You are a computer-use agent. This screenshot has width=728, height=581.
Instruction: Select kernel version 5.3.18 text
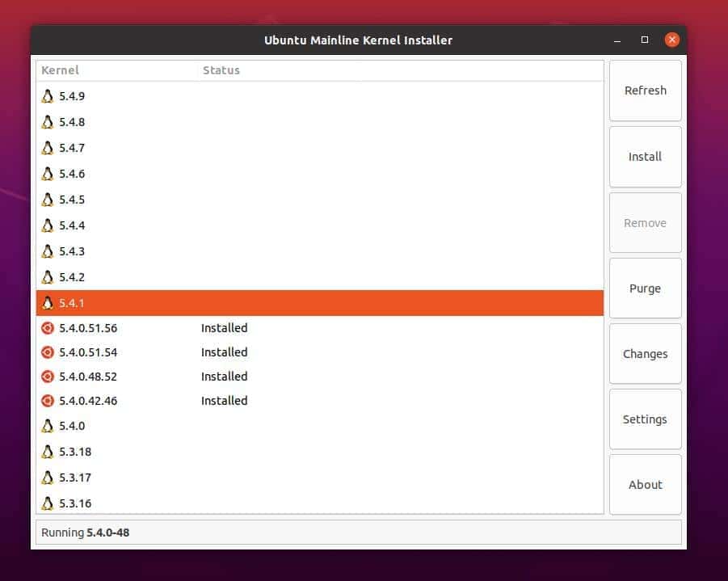[x=75, y=452]
